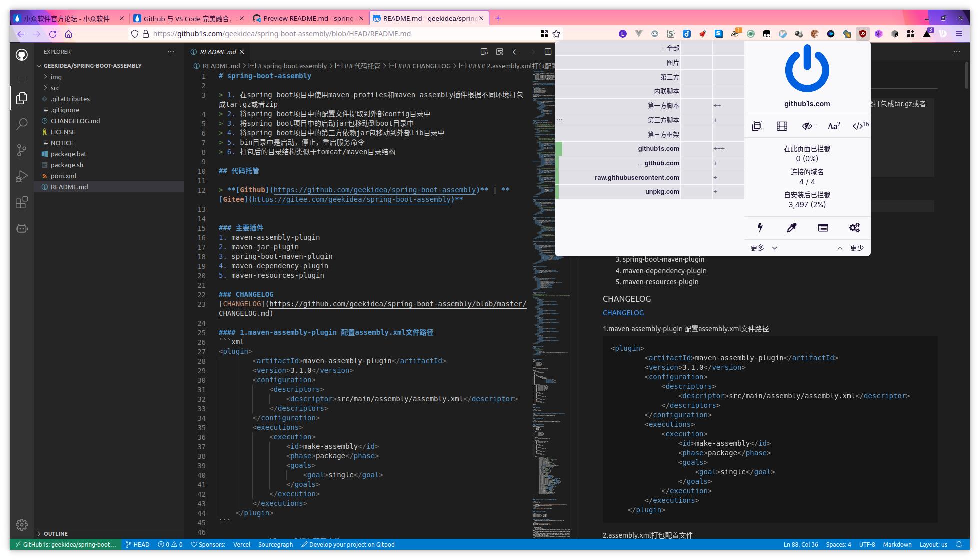This screenshot has width=980, height=560.
Task: Select unpkg.com row in uBlock list
Action: pyautogui.click(x=649, y=192)
